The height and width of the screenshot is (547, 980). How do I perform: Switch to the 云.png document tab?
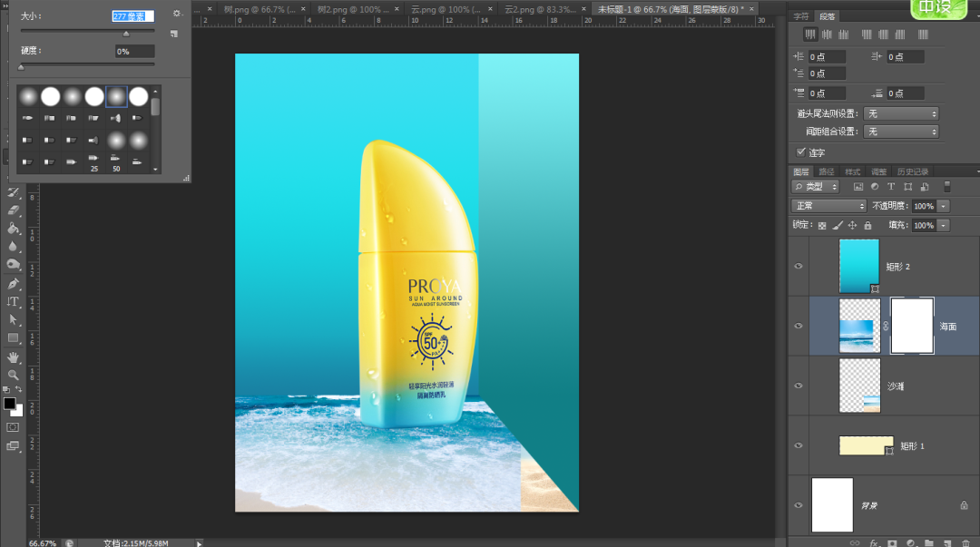[446, 9]
